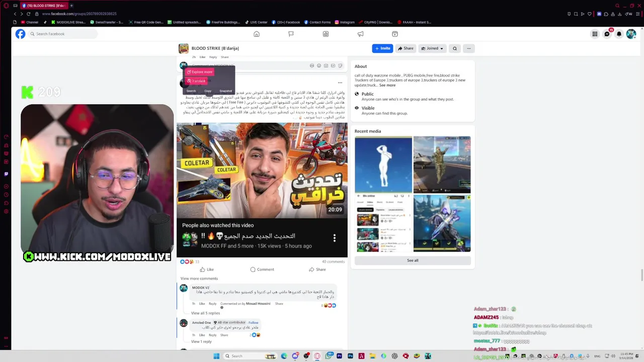Click in the Search Facebook field

(62, 34)
